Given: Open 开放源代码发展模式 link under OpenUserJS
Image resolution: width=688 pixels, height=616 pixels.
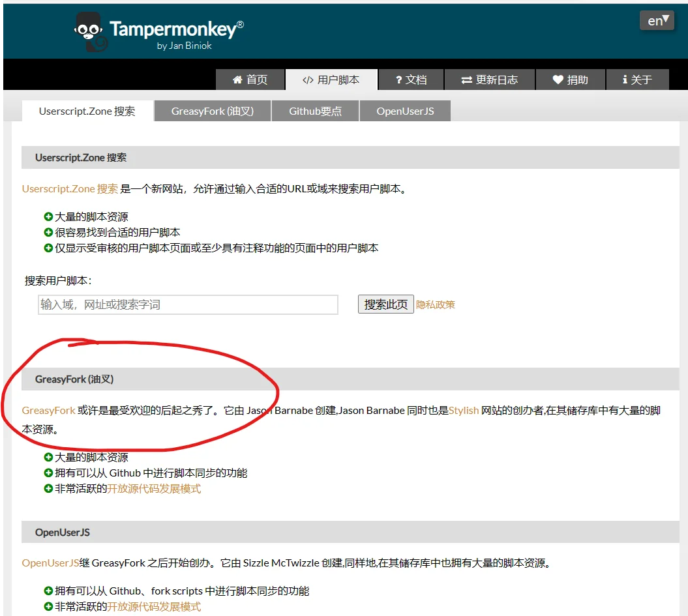Looking at the screenshot, I should point(154,606).
